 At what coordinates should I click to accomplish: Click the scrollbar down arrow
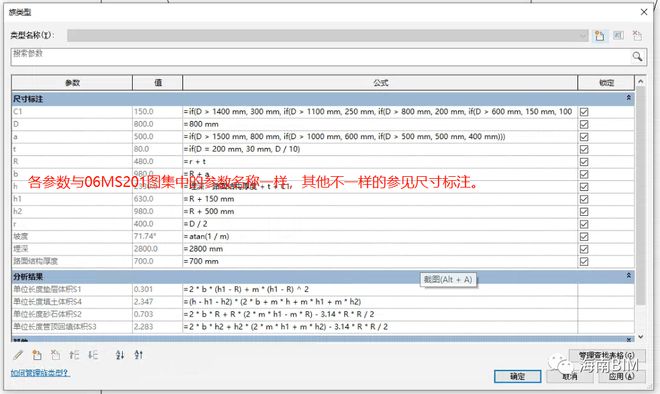(x=641, y=337)
